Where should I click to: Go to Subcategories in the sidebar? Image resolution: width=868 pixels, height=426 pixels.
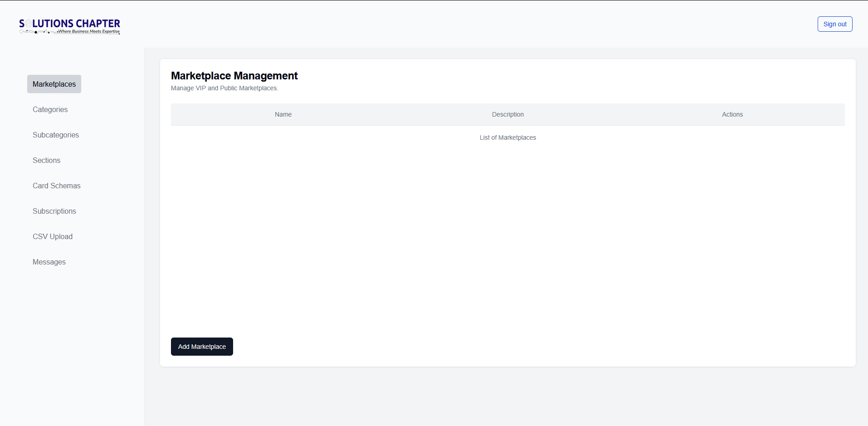[56, 135]
